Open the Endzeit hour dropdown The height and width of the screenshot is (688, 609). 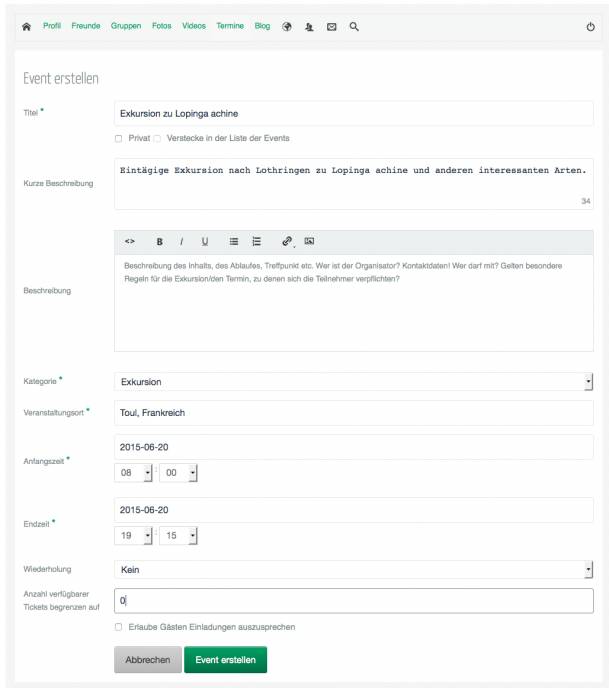pyautogui.click(x=133, y=535)
